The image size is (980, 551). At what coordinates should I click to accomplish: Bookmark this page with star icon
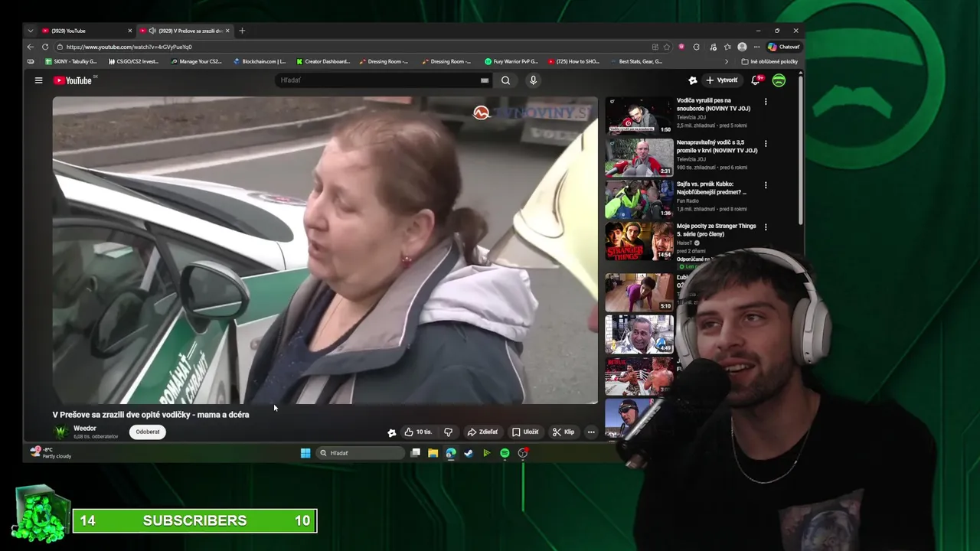coord(667,47)
